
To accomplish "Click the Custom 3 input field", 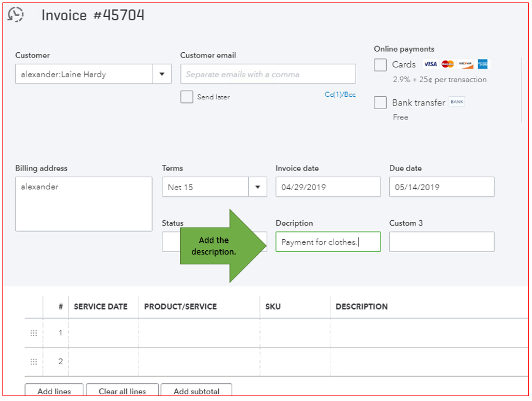I will tap(442, 242).
